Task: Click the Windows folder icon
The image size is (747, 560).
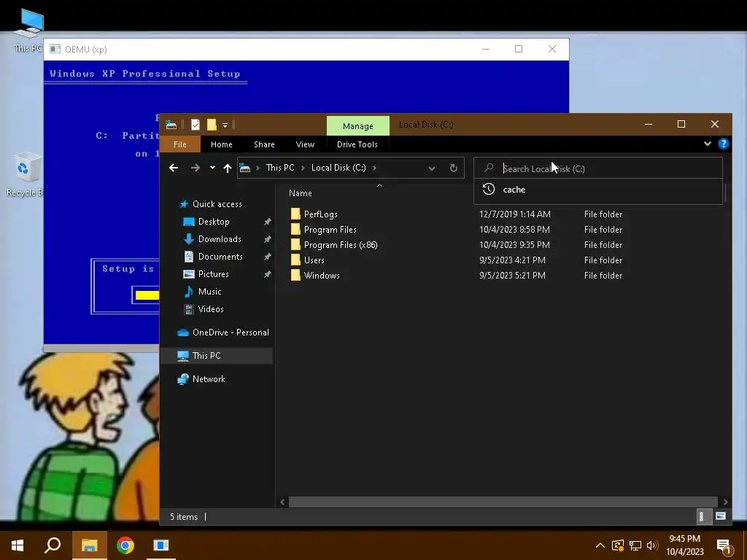Action: click(295, 275)
